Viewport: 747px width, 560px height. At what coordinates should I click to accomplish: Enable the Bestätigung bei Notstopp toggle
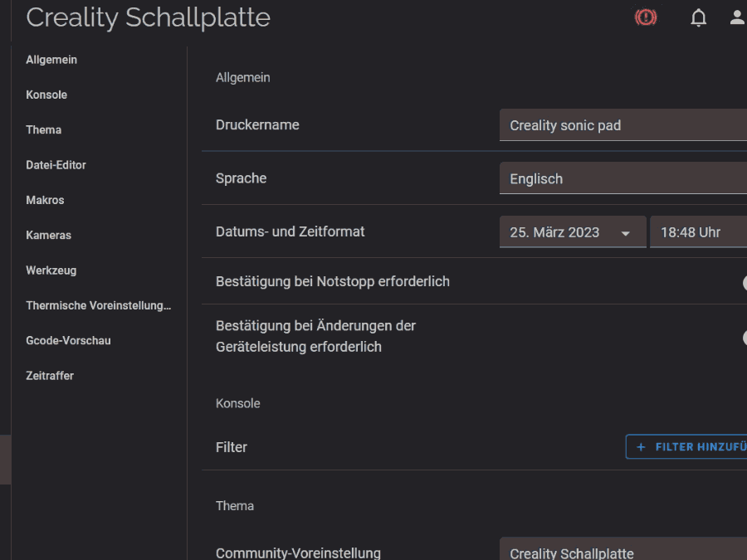[744, 282]
